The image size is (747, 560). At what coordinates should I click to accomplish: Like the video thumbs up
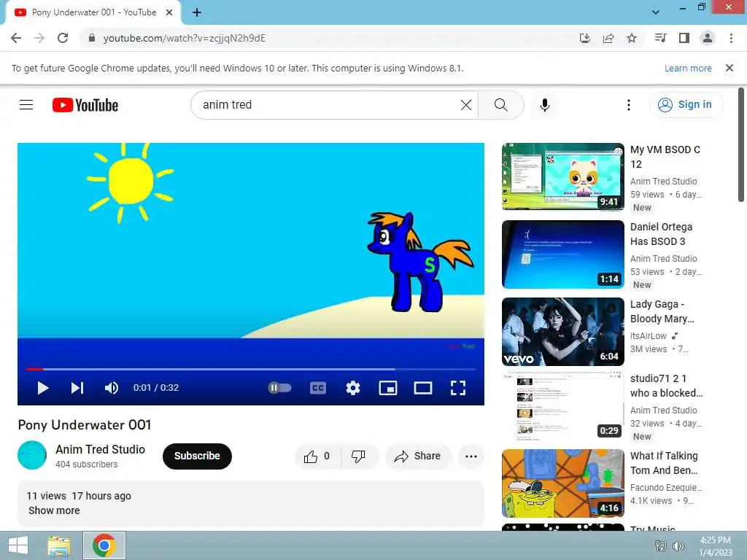point(317,456)
